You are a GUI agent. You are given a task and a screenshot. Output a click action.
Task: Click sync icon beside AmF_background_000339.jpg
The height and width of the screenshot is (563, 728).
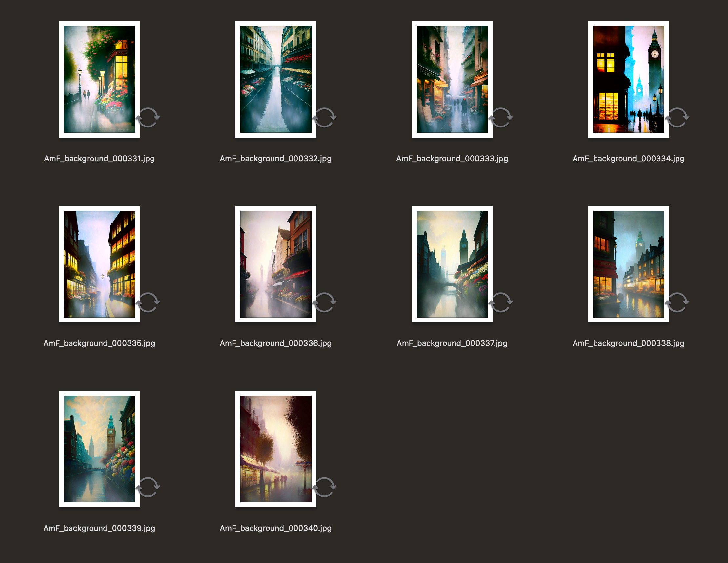148,487
